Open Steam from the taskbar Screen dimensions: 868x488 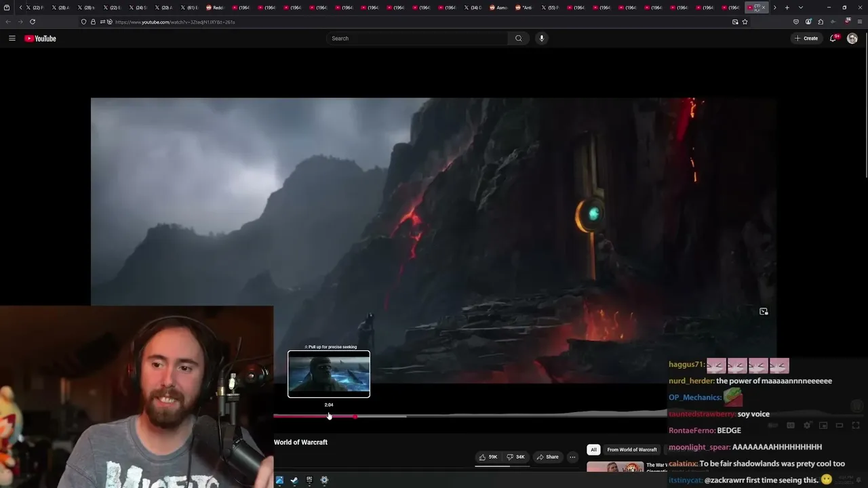point(294,481)
